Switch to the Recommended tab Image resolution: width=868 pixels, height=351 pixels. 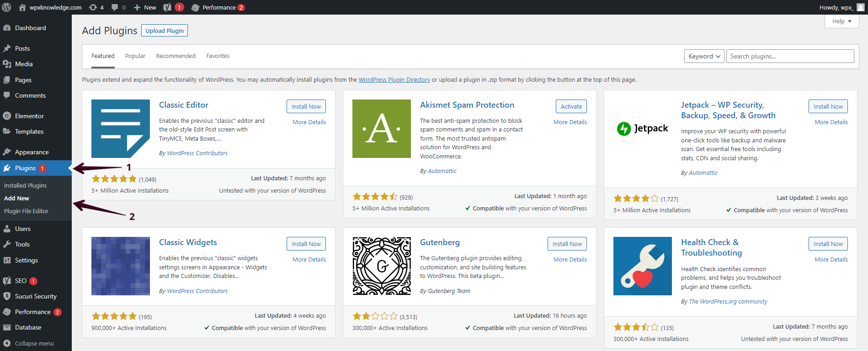click(176, 56)
